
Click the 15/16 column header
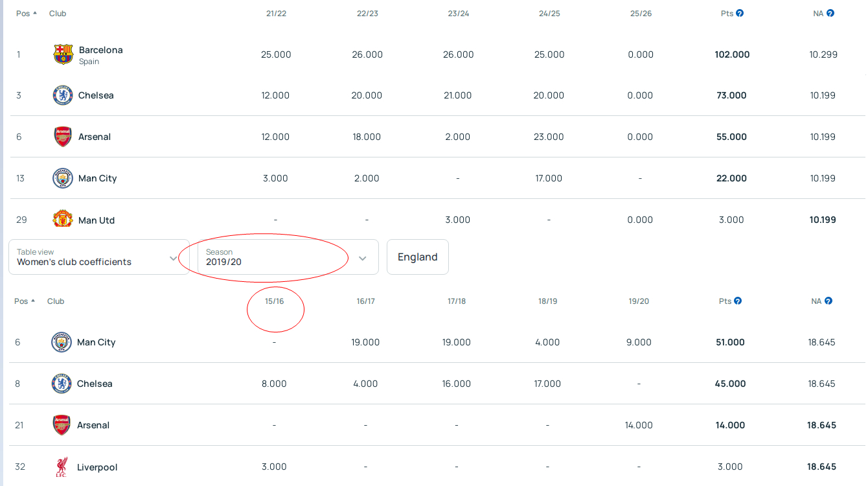[x=274, y=301]
